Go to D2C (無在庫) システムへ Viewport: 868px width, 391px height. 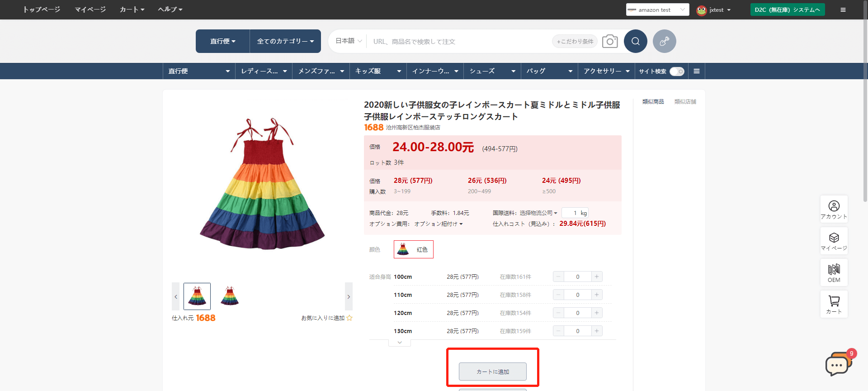click(x=787, y=10)
